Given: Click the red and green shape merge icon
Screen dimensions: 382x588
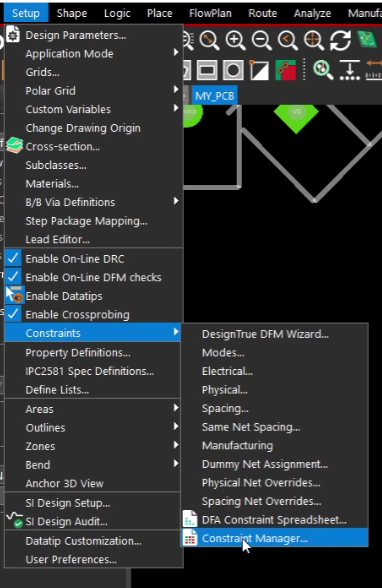Looking at the screenshot, I should coord(286,70).
